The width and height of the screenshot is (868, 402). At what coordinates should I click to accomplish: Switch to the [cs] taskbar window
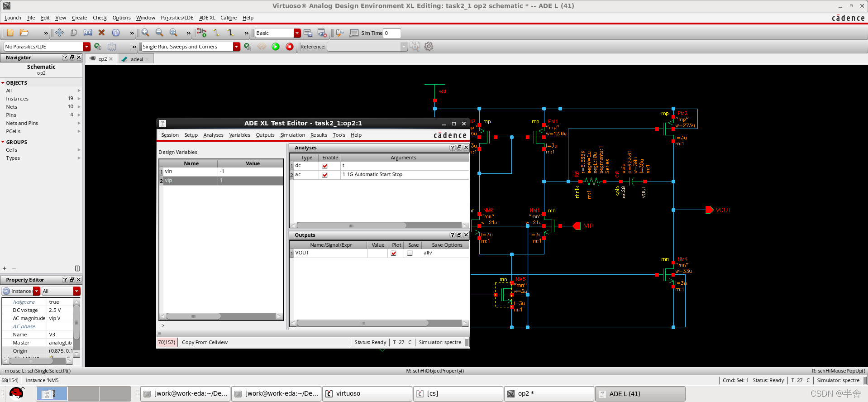click(458, 393)
